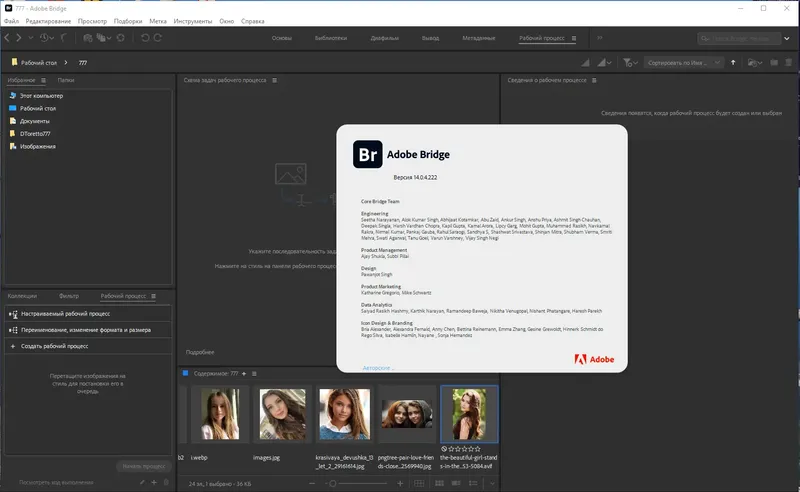Click the delete workflow trash icon
The image size is (800, 492).
pyautogui.click(x=166, y=482)
